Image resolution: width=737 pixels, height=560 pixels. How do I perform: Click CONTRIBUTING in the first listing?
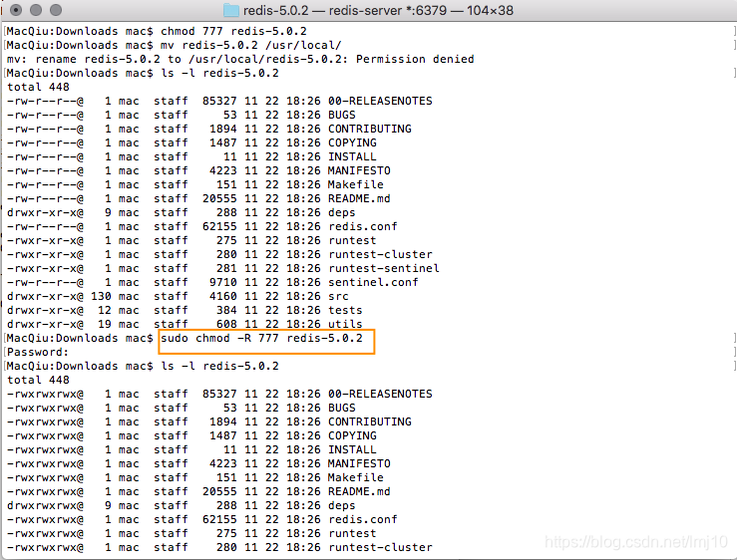coord(370,130)
